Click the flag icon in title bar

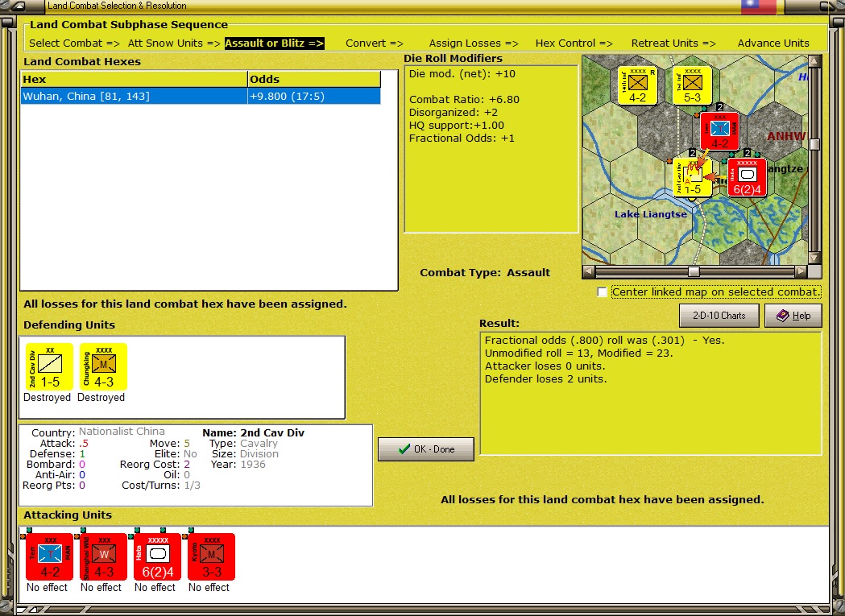758,6
